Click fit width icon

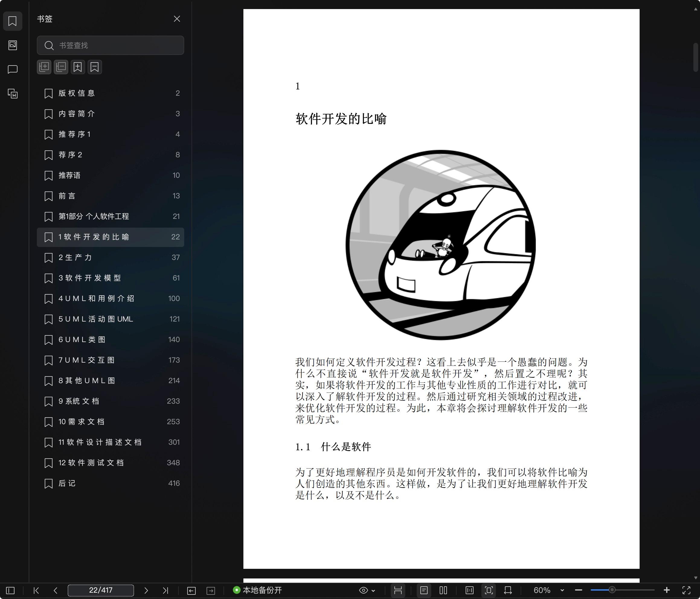point(508,590)
